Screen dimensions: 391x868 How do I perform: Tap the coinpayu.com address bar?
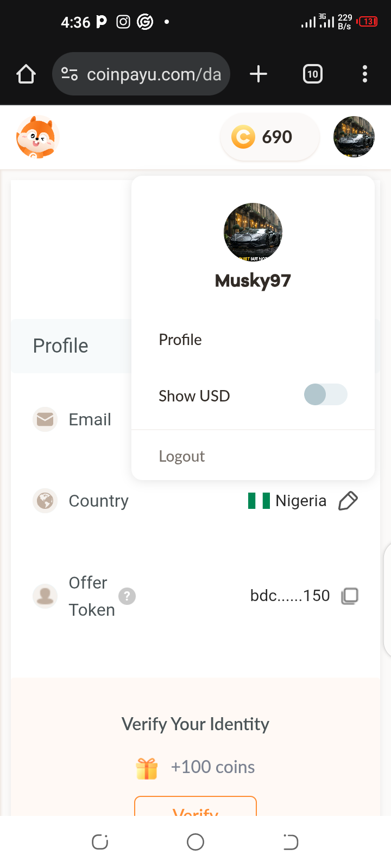coord(141,74)
